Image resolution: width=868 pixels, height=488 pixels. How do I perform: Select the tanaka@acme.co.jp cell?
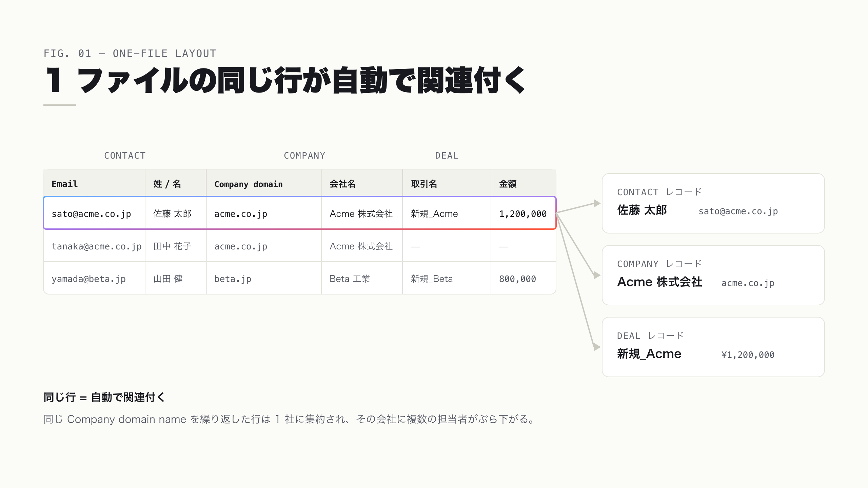coord(94,246)
